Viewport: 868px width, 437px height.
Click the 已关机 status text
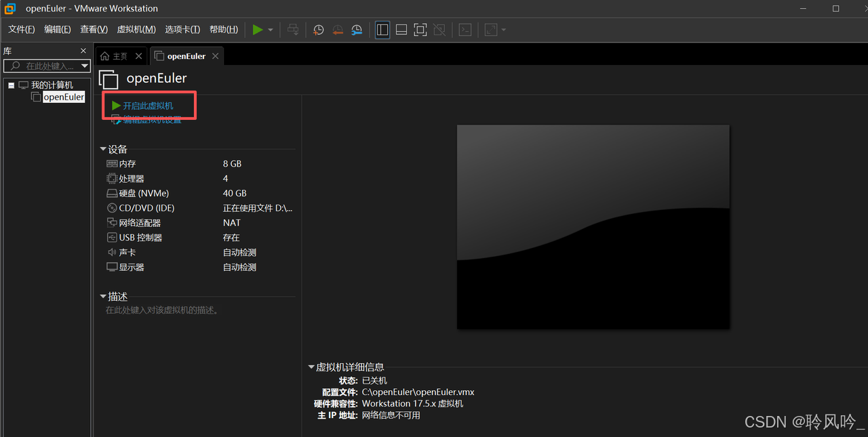375,381
